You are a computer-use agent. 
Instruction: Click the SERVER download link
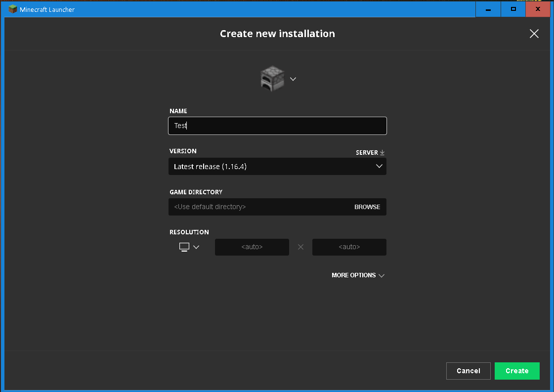(367, 153)
